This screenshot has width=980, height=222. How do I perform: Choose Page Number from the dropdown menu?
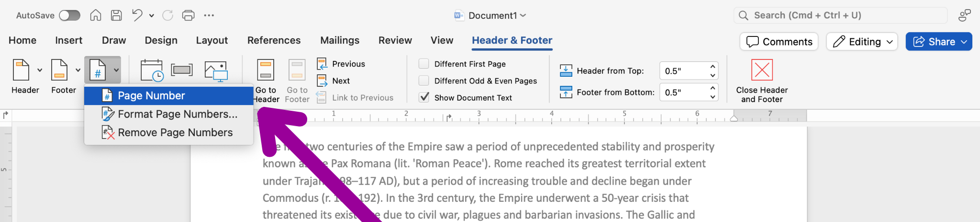coord(169,95)
